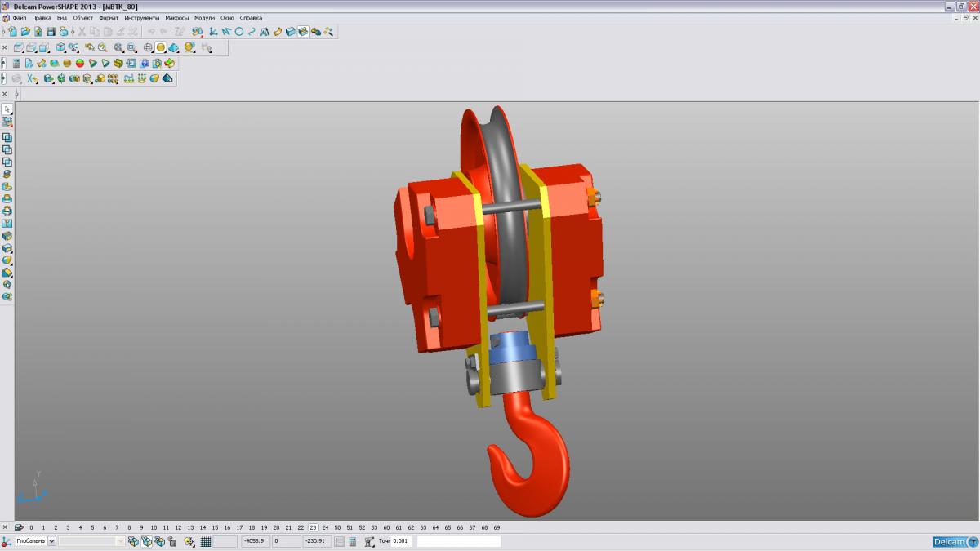Toggle level 18 in the levels bar
980x551 pixels.
(x=252, y=527)
